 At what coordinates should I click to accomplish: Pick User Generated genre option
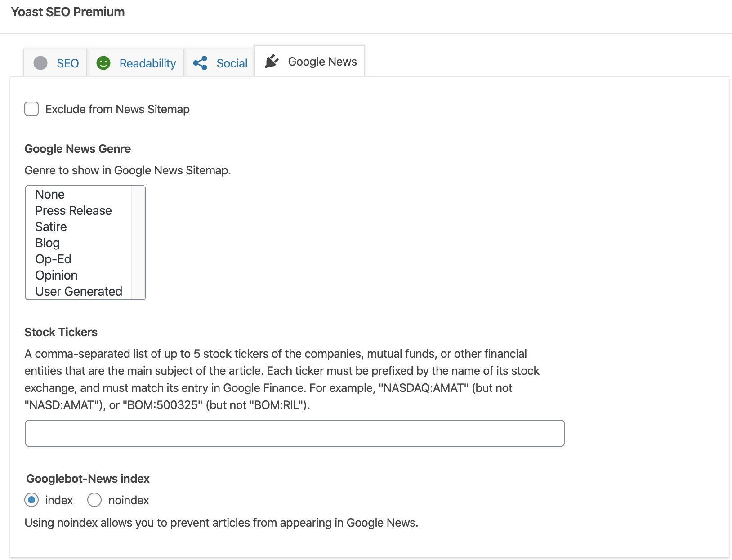tap(79, 291)
